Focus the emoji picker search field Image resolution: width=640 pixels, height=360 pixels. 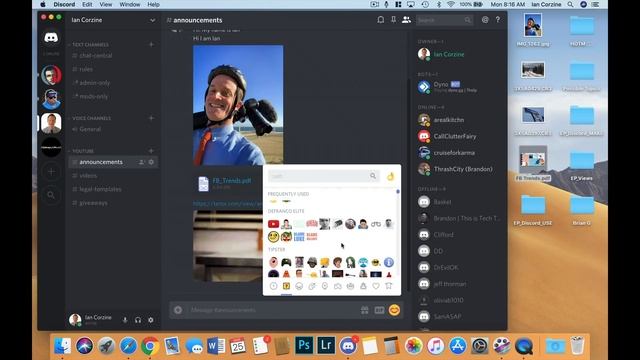324,176
